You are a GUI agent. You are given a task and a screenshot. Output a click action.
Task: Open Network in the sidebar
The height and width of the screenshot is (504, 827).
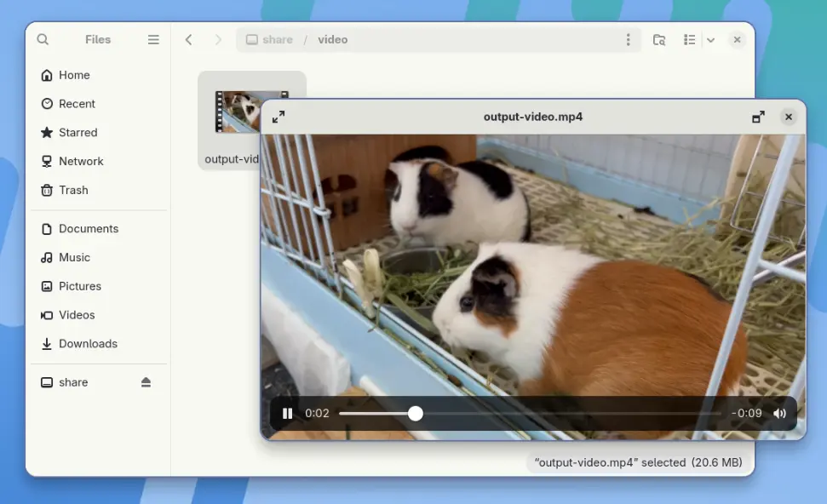coord(99,161)
